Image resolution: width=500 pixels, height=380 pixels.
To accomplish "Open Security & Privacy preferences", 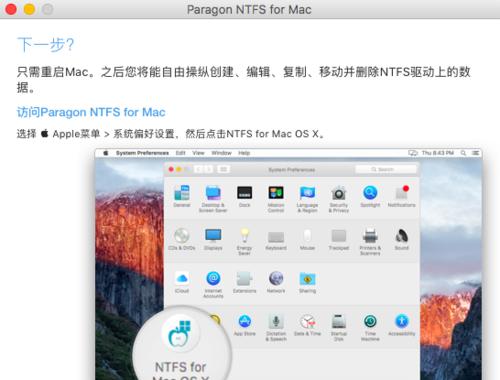I will pyautogui.click(x=339, y=193).
